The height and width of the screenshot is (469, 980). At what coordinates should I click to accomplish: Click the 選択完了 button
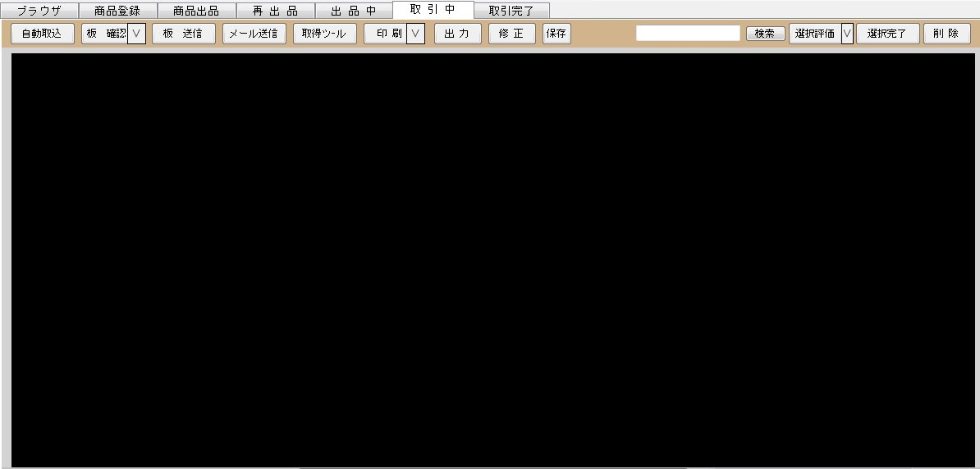click(888, 34)
